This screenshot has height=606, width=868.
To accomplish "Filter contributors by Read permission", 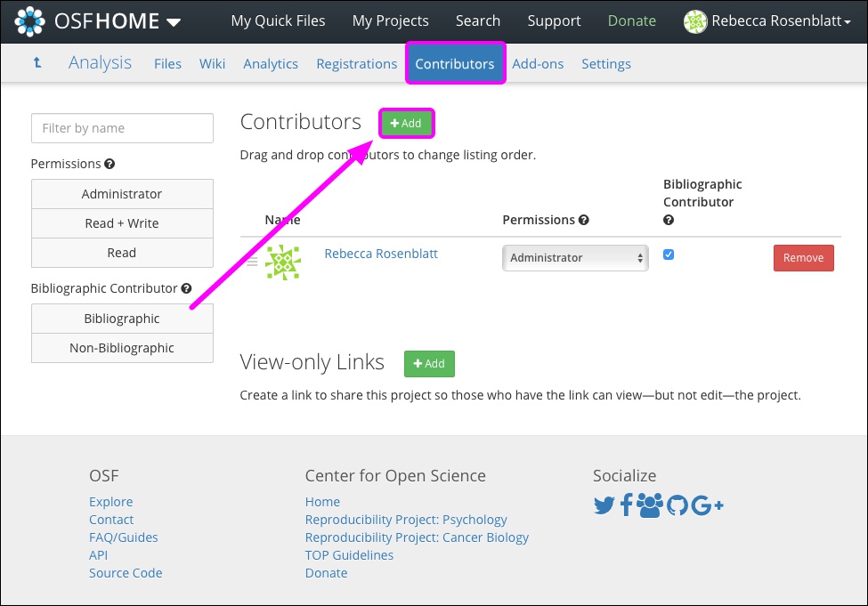I will [122, 253].
